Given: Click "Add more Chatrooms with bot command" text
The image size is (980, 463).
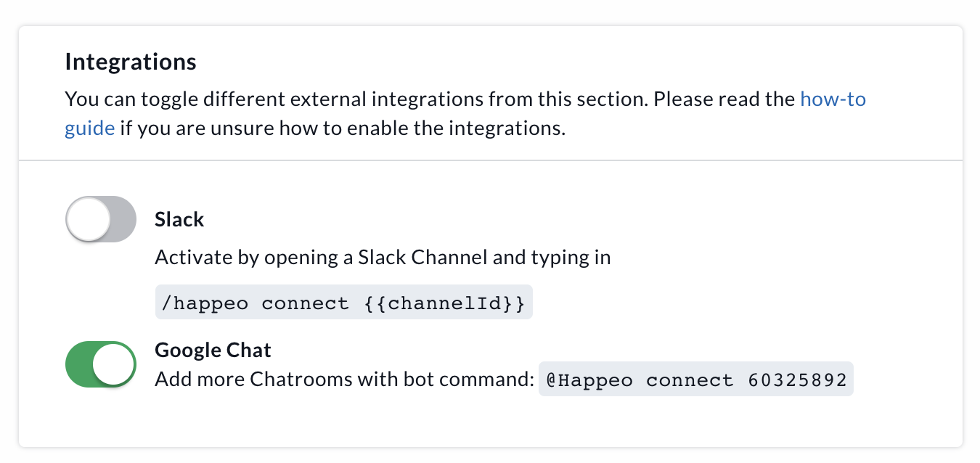Looking at the screenshot, I should coord(344,380).
